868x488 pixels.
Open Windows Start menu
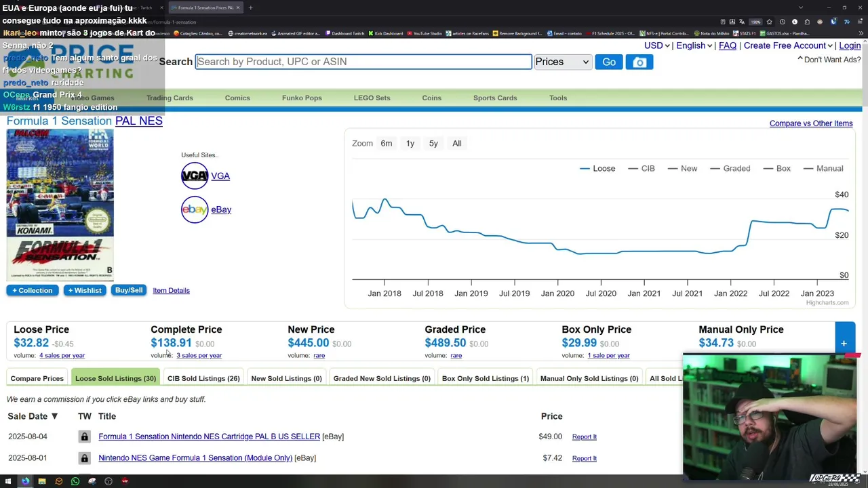(8, 481)
